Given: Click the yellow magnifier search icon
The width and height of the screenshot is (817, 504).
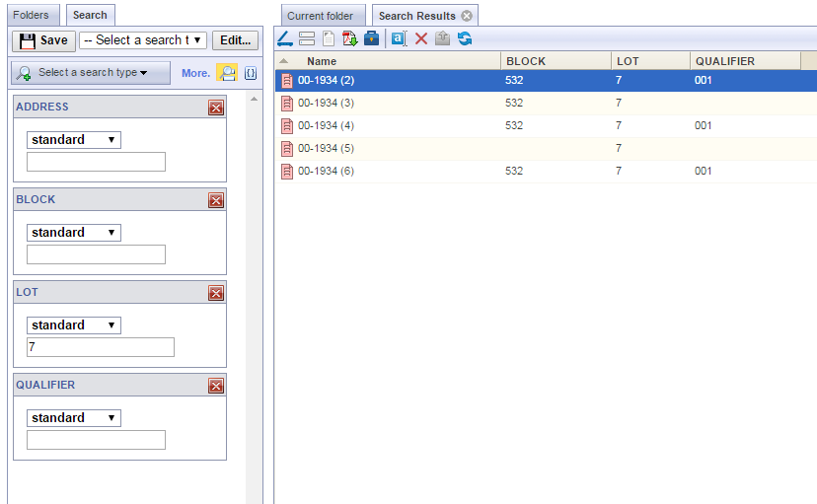Looking at the screenshot, I should pos(227,73).
